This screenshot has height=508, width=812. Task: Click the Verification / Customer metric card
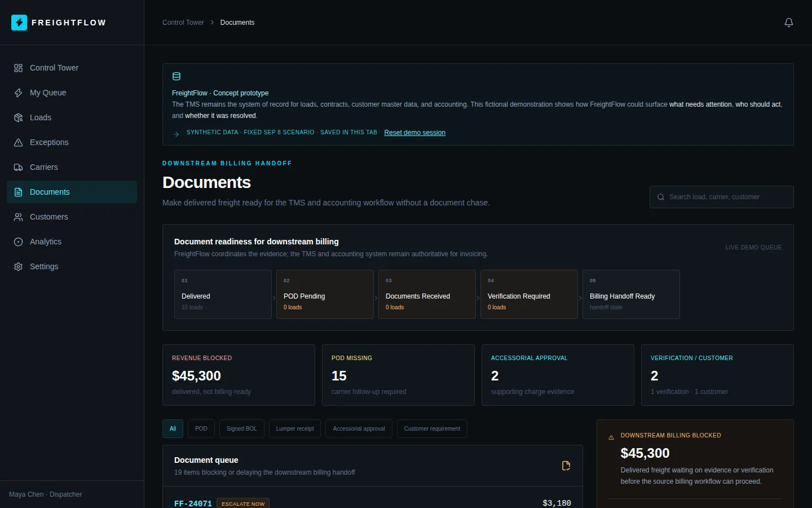pos(717,375)
